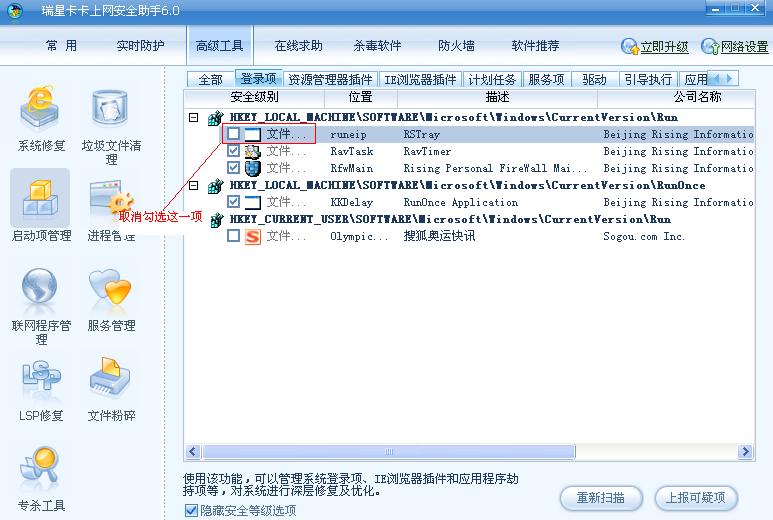Switch to the IE浏览器插件 sub-tab
Viewport: 773px width, 520px height.
pos(420,79)
